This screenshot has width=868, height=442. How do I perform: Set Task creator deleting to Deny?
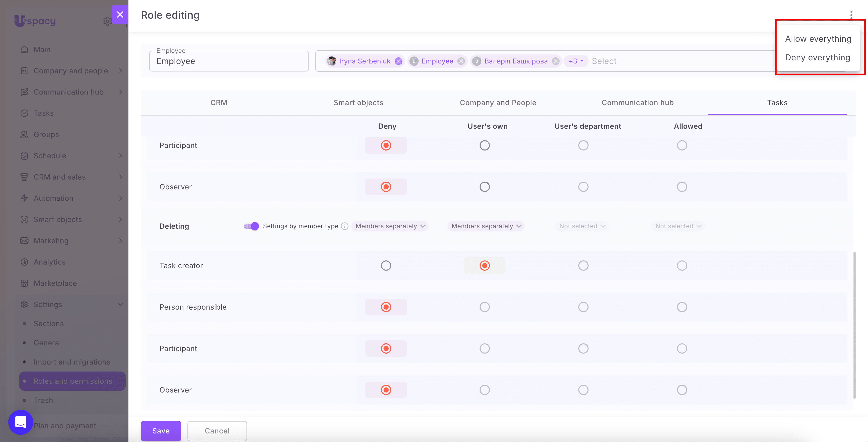pyautogui.click(x=386, y=266)
